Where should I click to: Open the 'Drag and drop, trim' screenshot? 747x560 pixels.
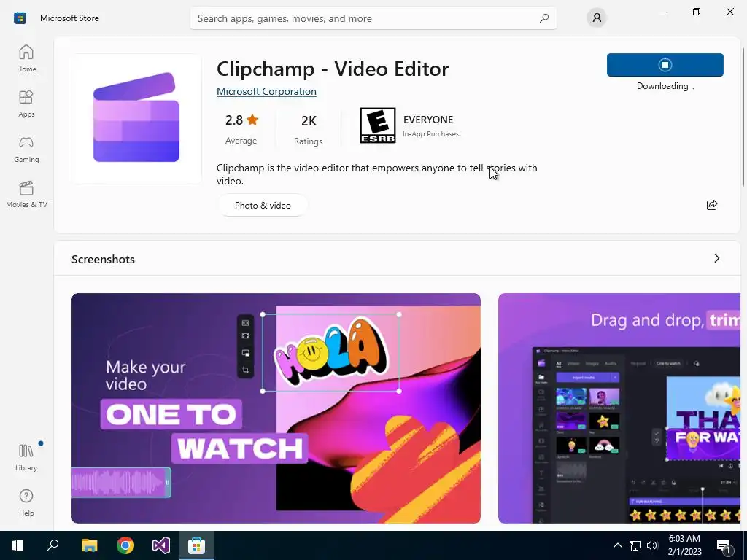coord(619,408)
